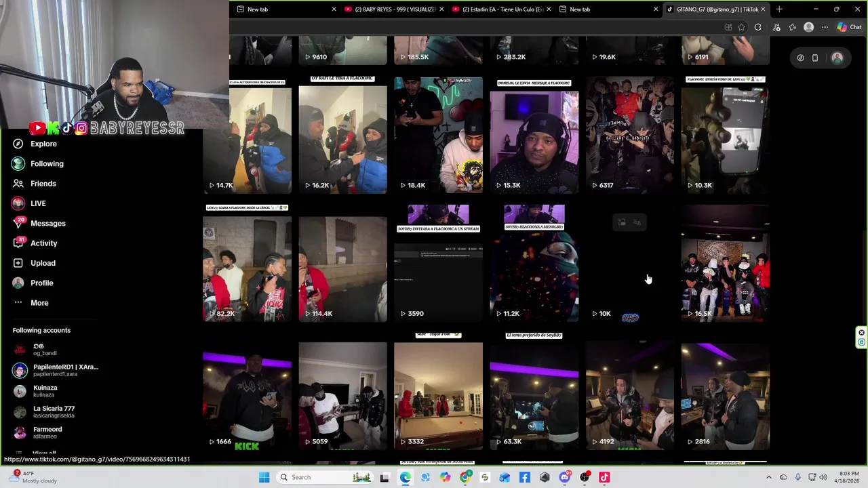The height and width of the screenshot is (488, 868).
Task: Open Kuinaza following account
Action: click(x=36, y=391)
